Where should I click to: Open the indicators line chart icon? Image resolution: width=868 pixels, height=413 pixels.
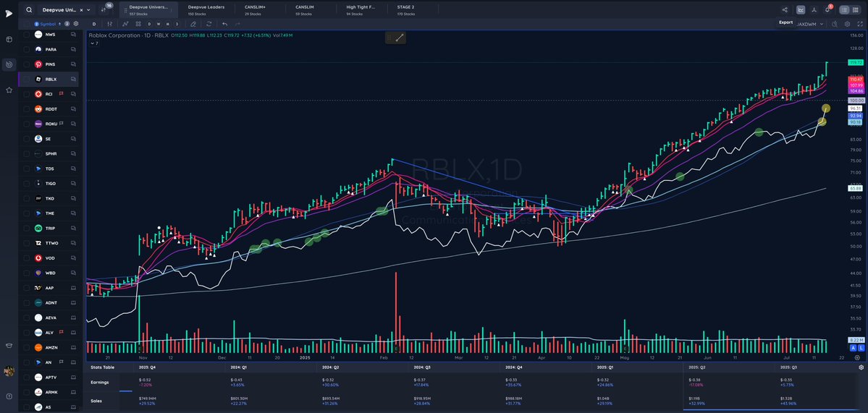(126, 24)
